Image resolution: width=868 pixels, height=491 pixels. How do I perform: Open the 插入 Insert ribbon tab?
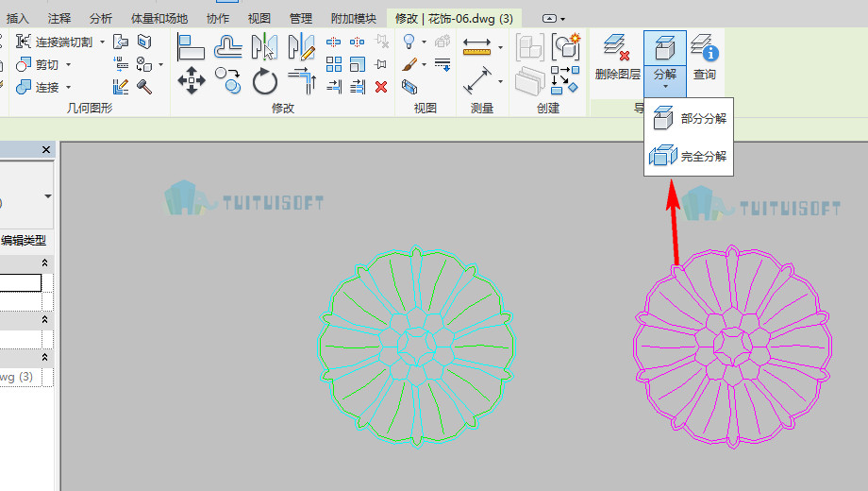(x=17, y=19)
